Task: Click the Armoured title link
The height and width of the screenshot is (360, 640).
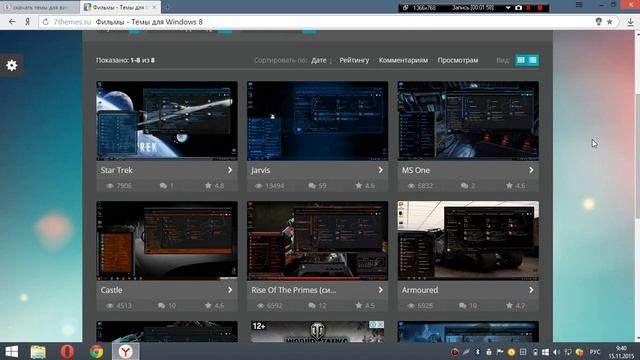Action: point(420,290)
